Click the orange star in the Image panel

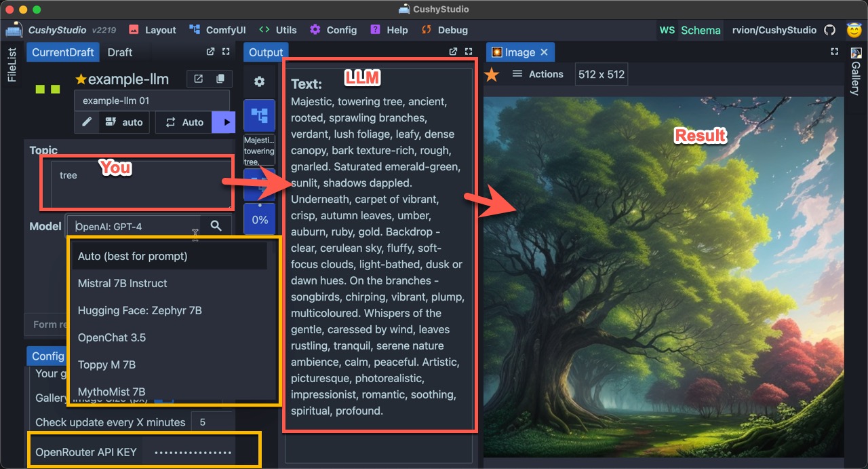pos(492,74)
